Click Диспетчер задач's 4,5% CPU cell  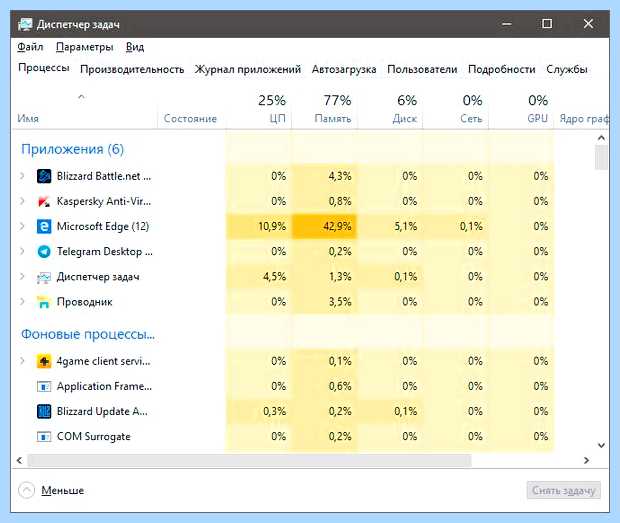pyautogui.click(x=259, y=277)
